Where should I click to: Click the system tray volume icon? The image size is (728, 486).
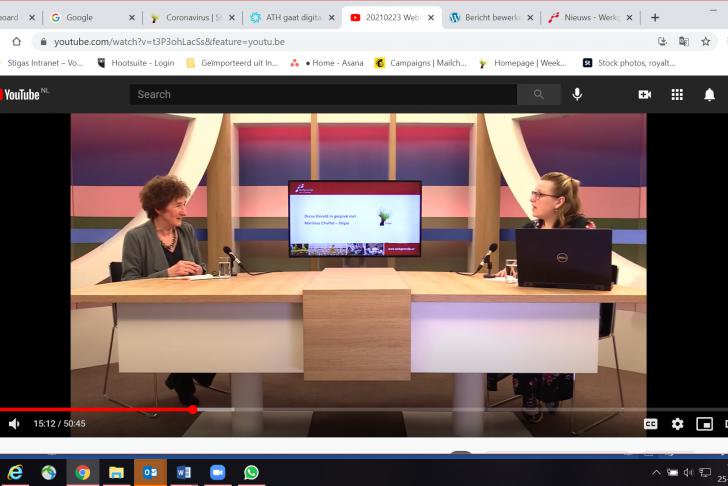coord(689,473)
